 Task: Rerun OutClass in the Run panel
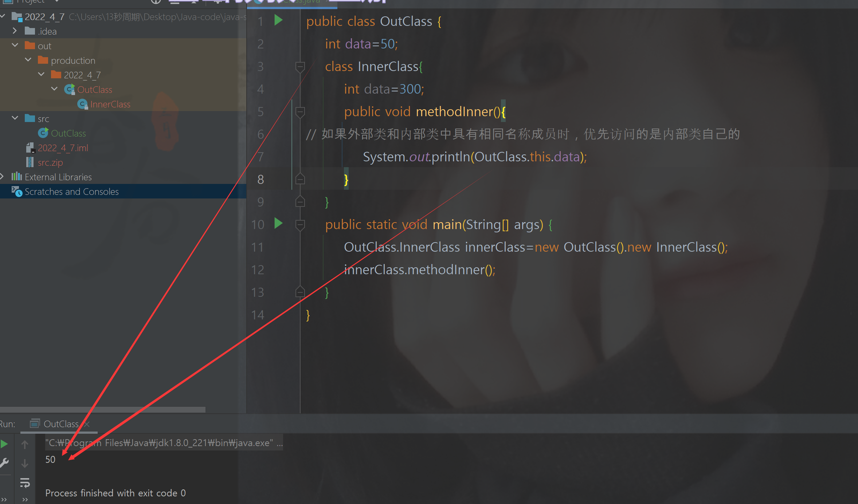(x=4, y=444)
